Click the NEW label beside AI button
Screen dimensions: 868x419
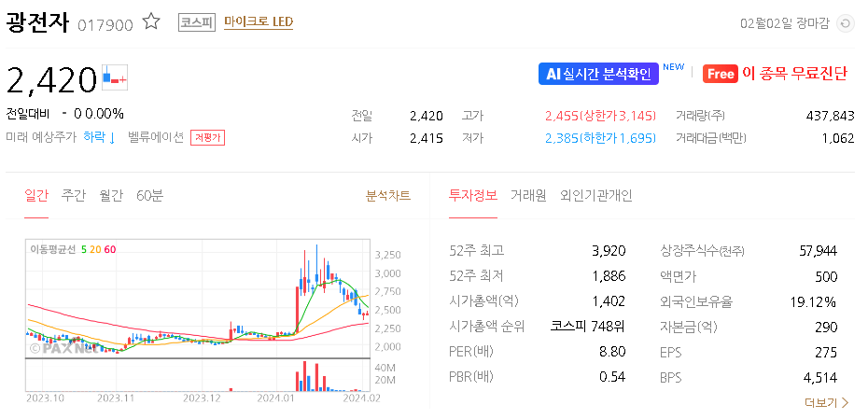[x=673, y=67]
